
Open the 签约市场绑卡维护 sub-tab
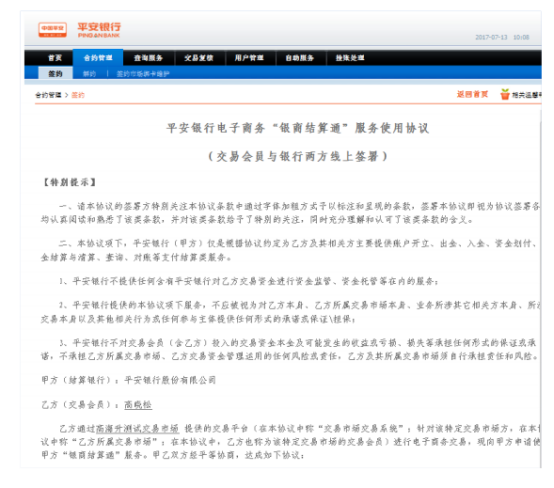pos(143,74)
